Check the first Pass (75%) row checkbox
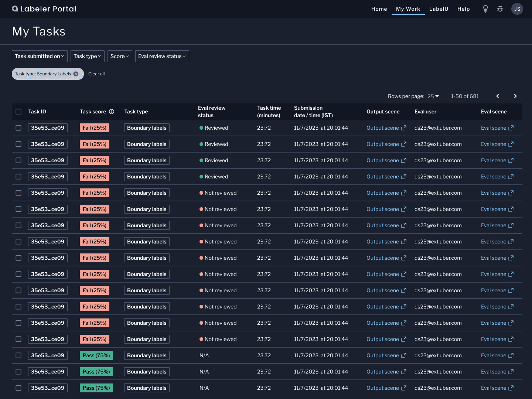Viewport: 532px width, 399px height. point(18,355)
